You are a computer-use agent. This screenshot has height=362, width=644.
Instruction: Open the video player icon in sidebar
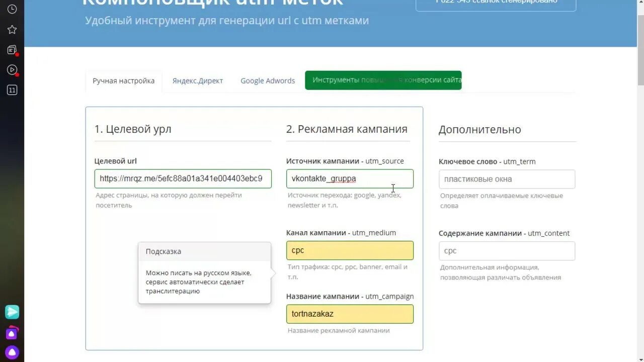12,70
